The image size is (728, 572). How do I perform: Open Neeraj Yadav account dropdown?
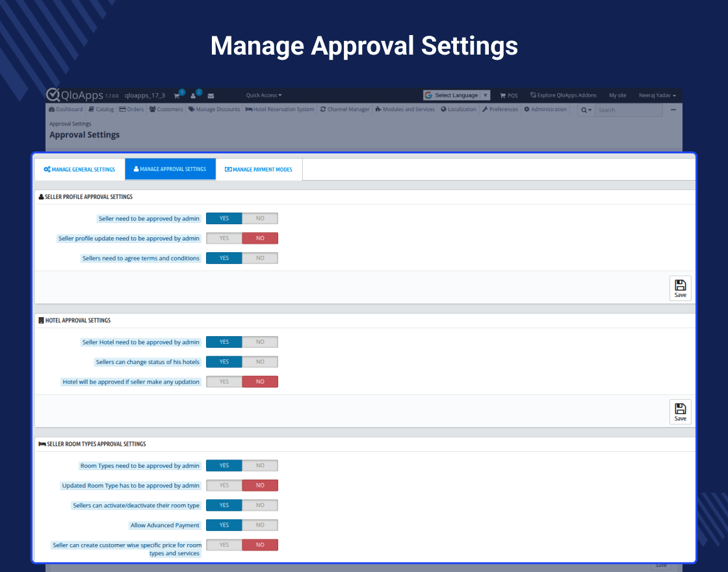(657, 95)
